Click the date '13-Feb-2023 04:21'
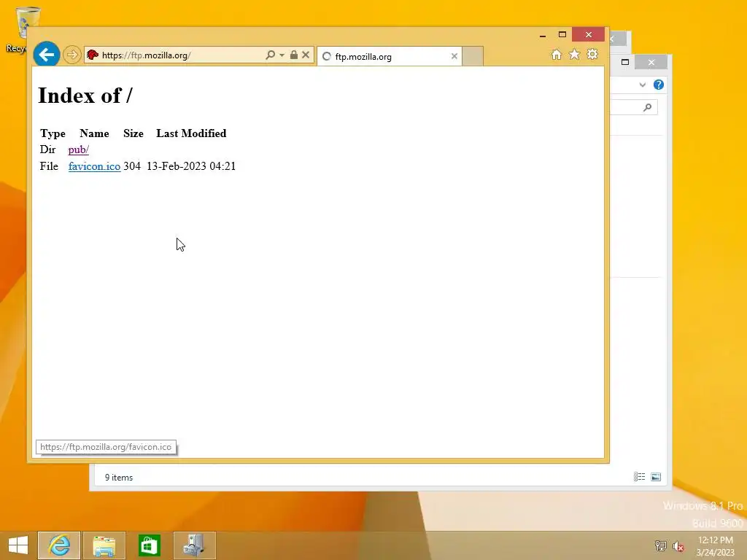This screenshot has width=747, height=560. click(191, 166)
